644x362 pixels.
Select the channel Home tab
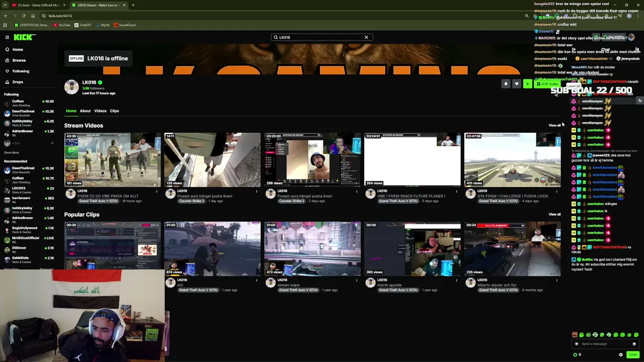pos(71,111)
